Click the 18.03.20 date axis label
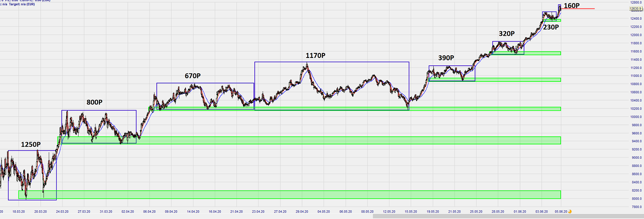 (20, 212)
